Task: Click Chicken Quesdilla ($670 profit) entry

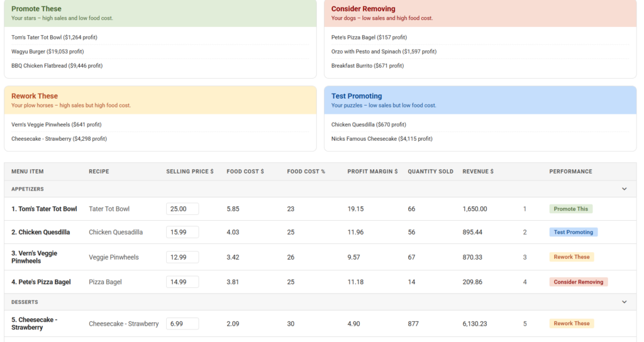Action: pyautogui.click(x=369, y=124)
